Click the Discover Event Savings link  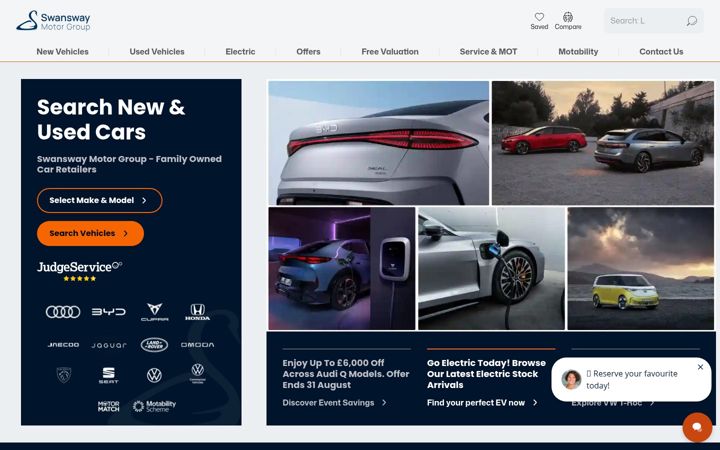click(x=334, y=403)
